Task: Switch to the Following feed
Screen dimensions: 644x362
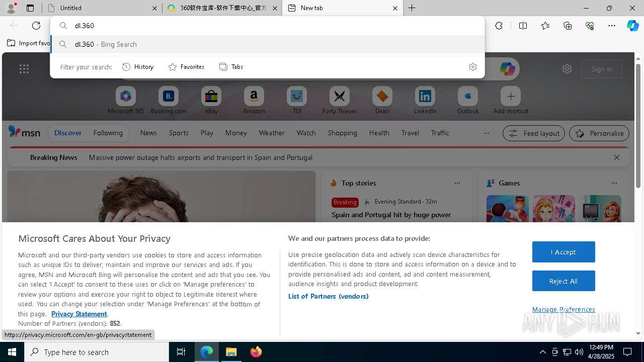Action: coord(108,133)
